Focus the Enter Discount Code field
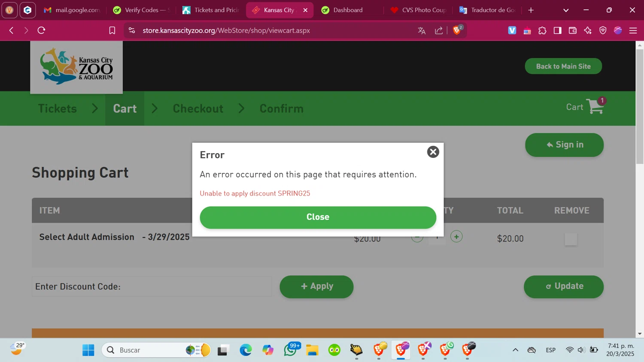 coord(152,287)
